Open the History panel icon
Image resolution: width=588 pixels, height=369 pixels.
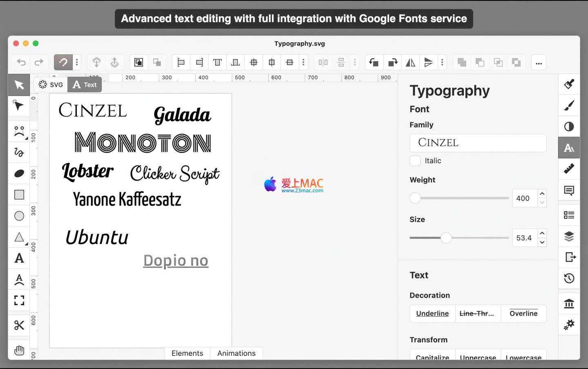pyautogui.click(x=569, y=278)
